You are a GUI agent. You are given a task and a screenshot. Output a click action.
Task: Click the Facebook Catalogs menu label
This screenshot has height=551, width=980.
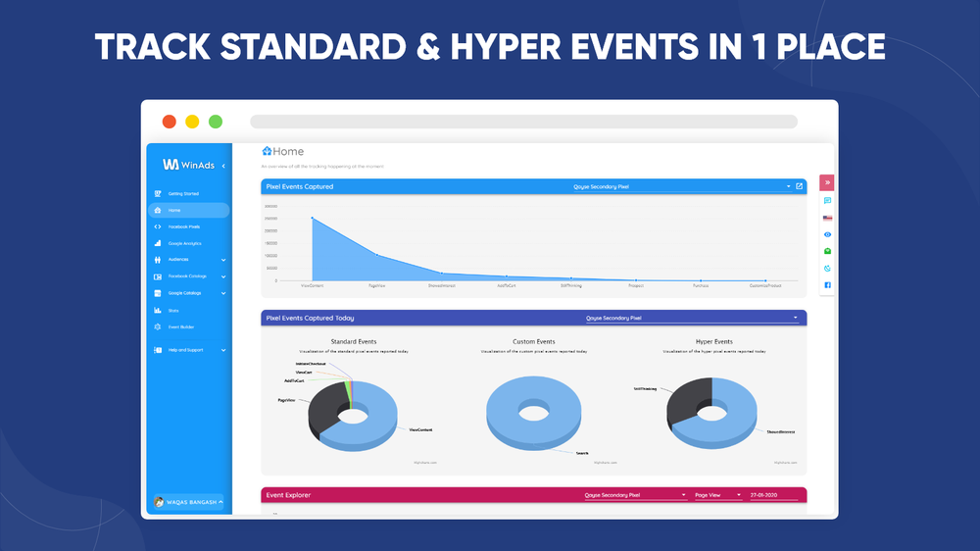[x=187, y=276]
